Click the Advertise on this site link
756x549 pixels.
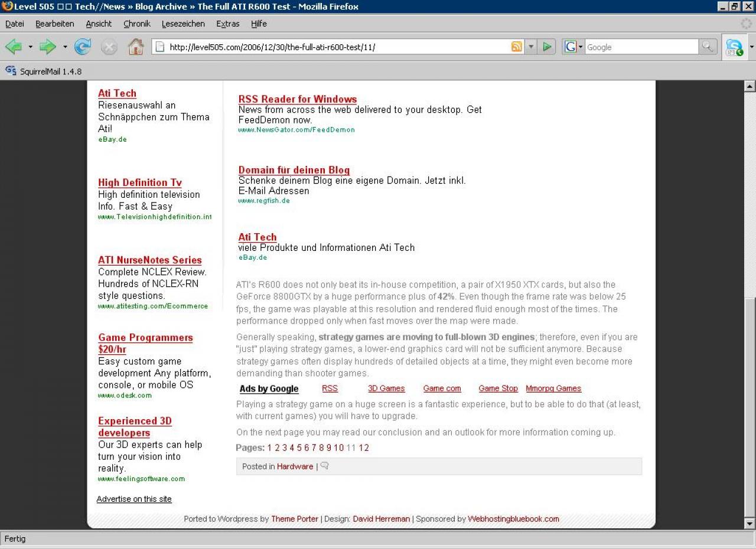click(134, 499)
